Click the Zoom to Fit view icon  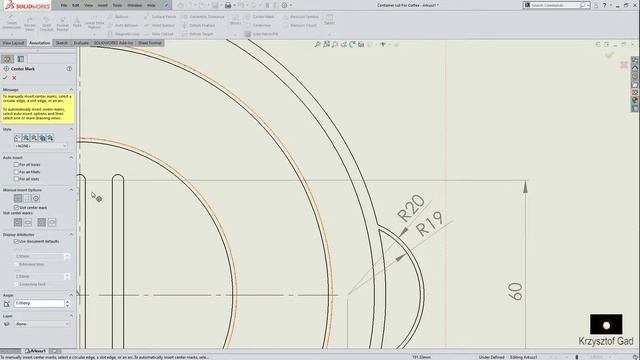pyautogui.click(x=318, y=44)
